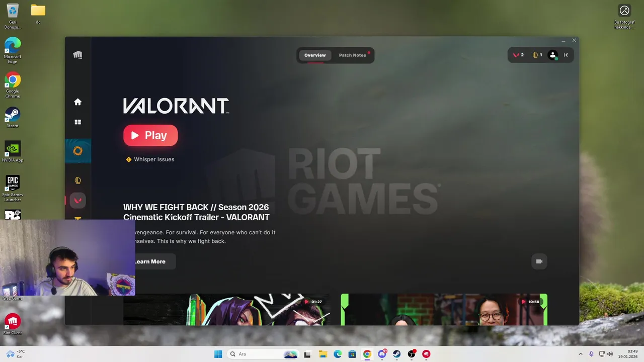
Task: Open the WHY WE FIGHT BACK trailer headline
Action: coord(196,212)
